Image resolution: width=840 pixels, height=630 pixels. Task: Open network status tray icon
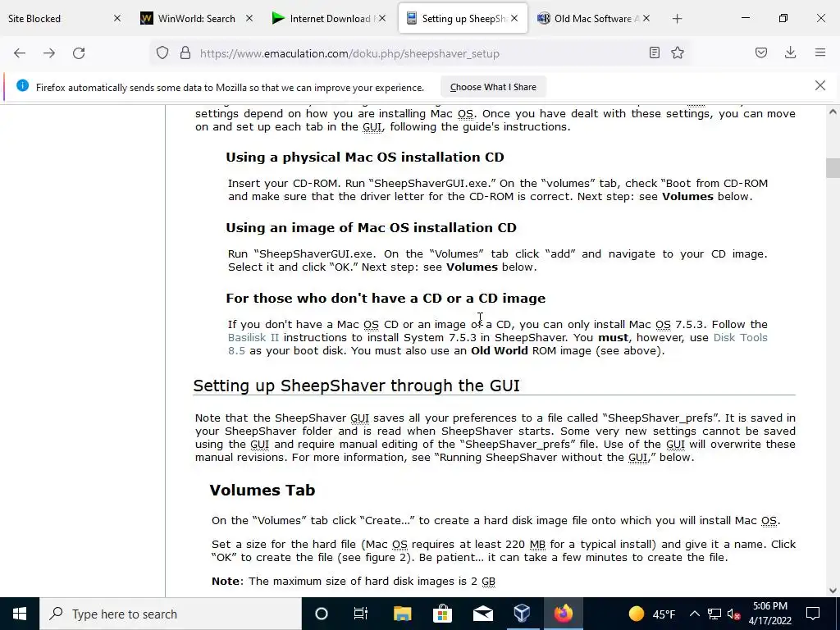[714, 614]
